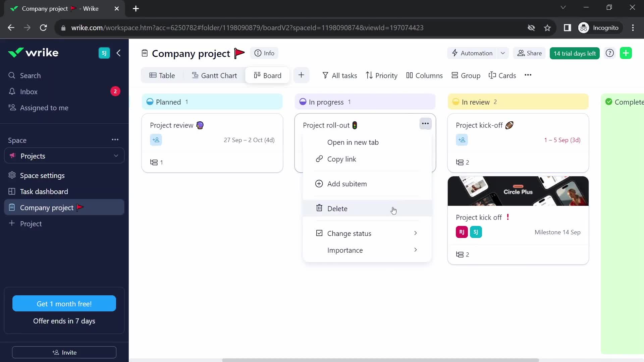This screenshot has width=644, height=362.
Task: Expand the Importance submenu
Action: (367, 250)
